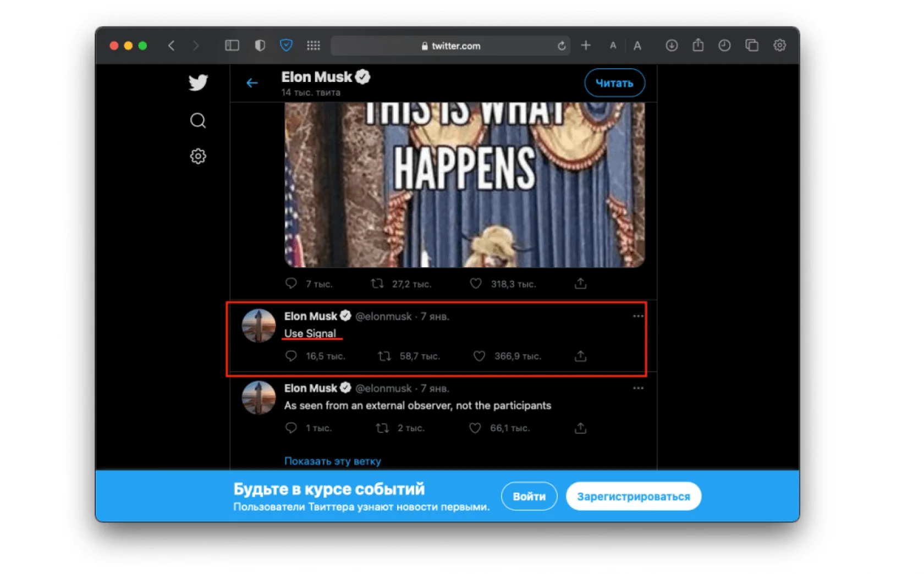Increase text size with large A
This screenshot has height=574, width=924.
click(x=637, y=46)
